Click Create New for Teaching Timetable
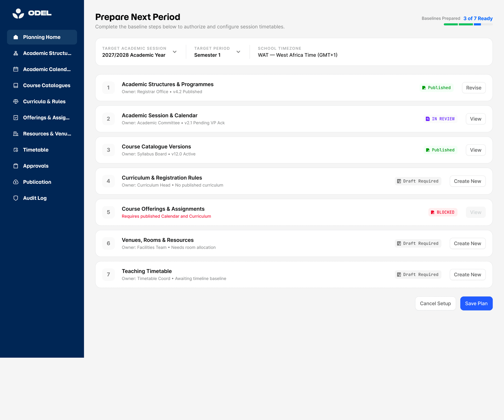This screenshot has width=504, height=420. tap(468, 275)
